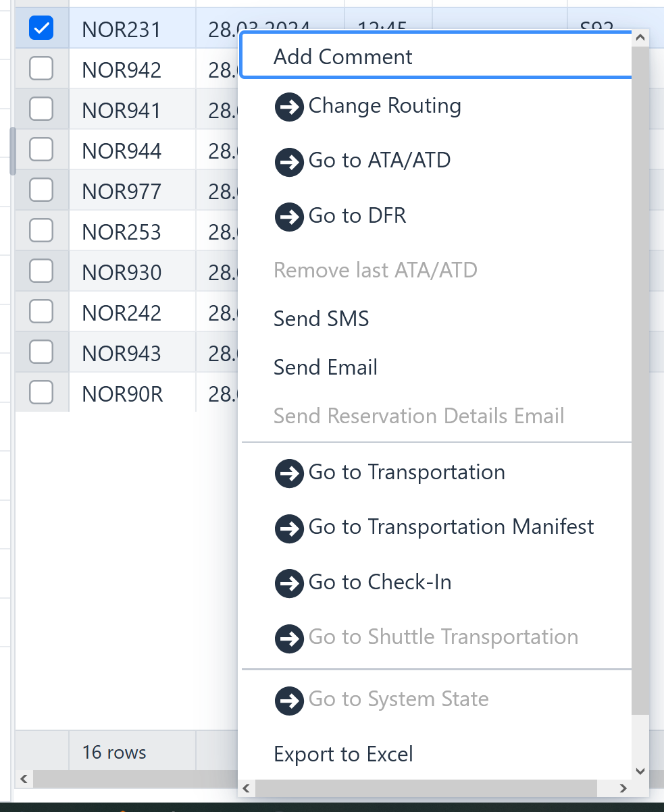
Task: Tick the checkbox for NOR942
Action: coord(41,68)
